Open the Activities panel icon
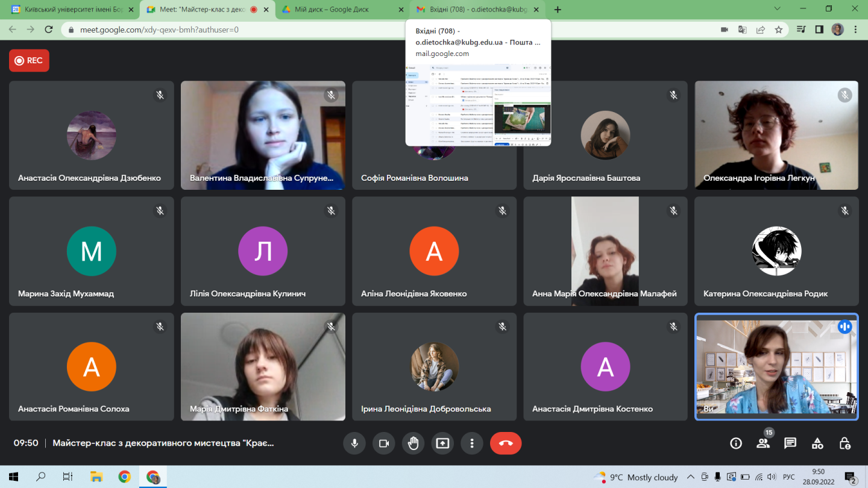The width and height of the screenshot is (868, 488). coord(817,443)
